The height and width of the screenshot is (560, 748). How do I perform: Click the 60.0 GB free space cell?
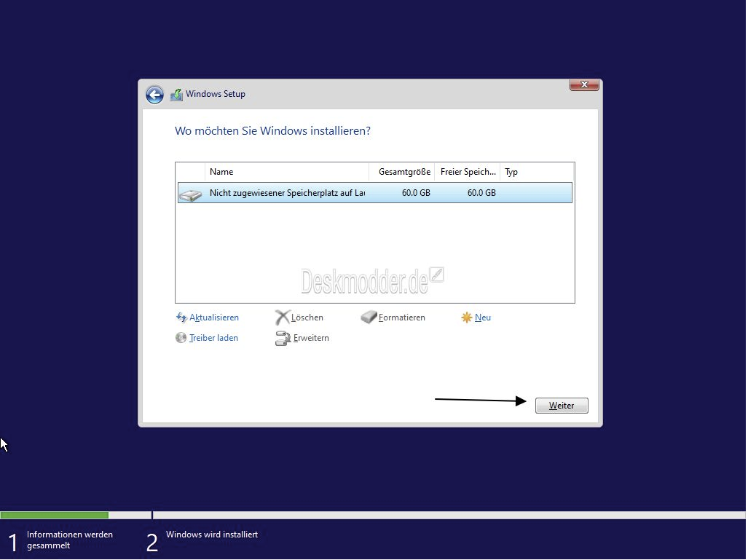(x=481, y=193)
